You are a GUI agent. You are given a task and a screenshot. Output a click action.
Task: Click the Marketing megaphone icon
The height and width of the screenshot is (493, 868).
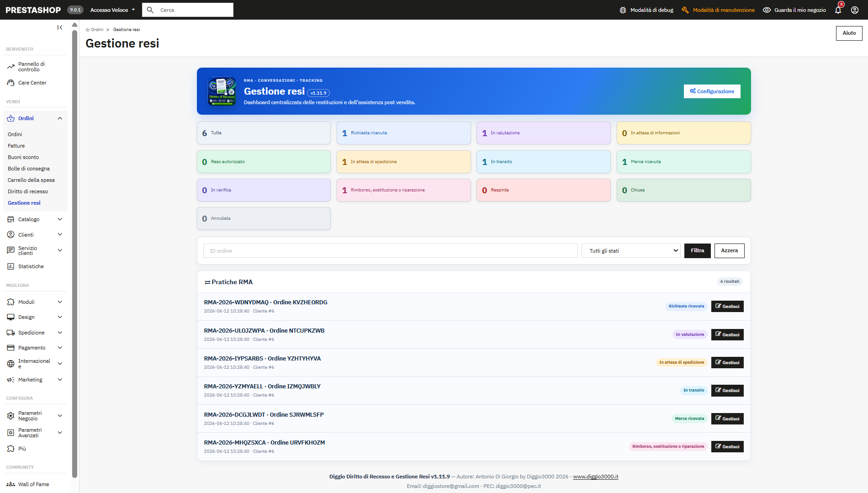coord(11,380)
